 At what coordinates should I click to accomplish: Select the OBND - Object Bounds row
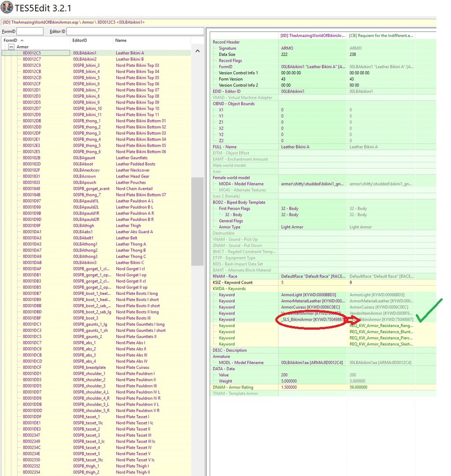pyautogui.click(x=323, y=104)
